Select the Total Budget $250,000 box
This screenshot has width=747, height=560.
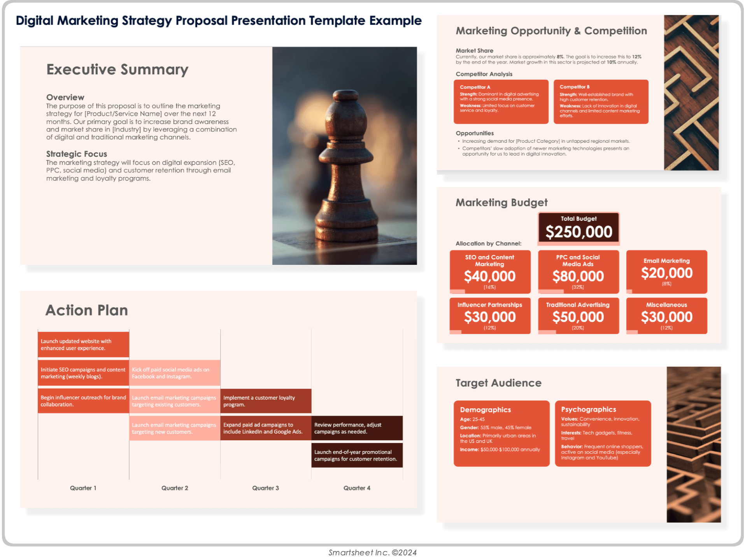pyautogui.click(x=579, y=228)
